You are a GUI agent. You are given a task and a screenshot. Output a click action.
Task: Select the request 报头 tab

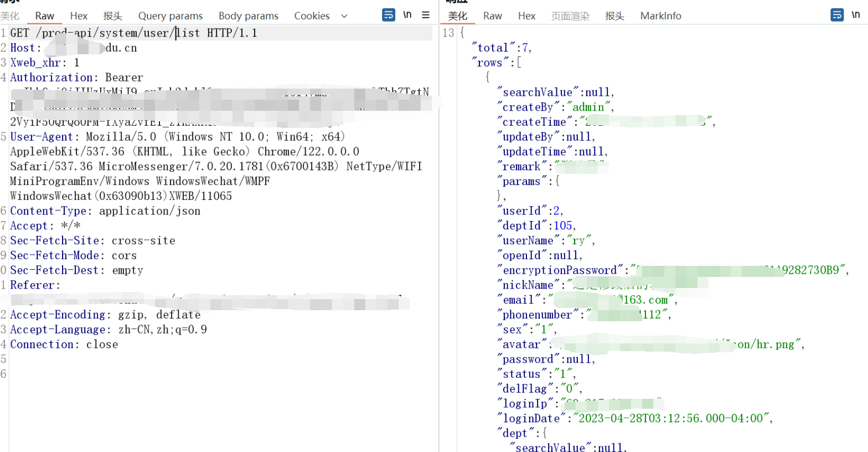point(112,16)
